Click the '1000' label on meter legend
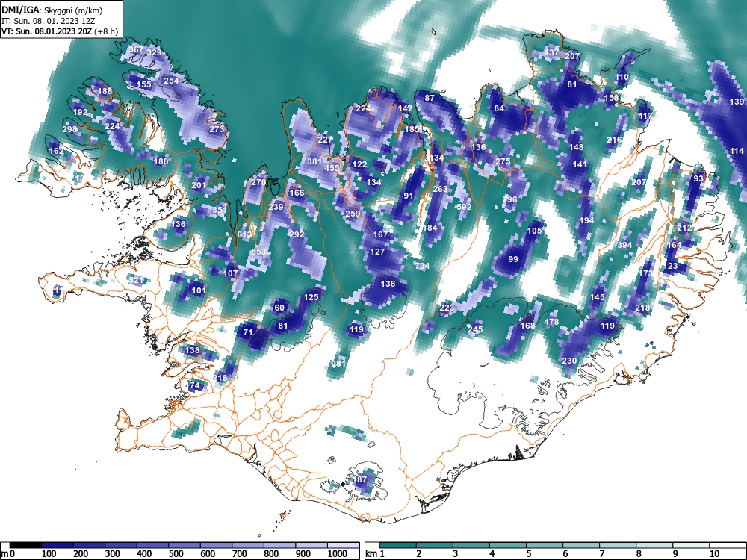Image resolution: width=747 pixels, height=560 pixels. (x=337, y=554)
